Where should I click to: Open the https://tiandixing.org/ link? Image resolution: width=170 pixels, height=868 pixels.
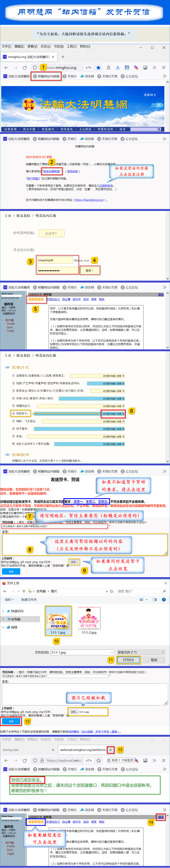pyautogui.click(x=89, y=200)
